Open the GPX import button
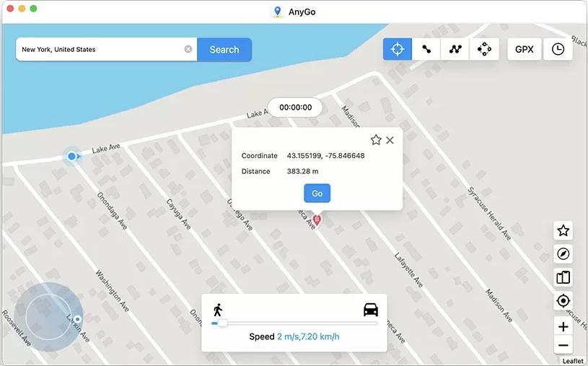The height and width of the screenshot is (366, 588). click(x=524, y=49)
